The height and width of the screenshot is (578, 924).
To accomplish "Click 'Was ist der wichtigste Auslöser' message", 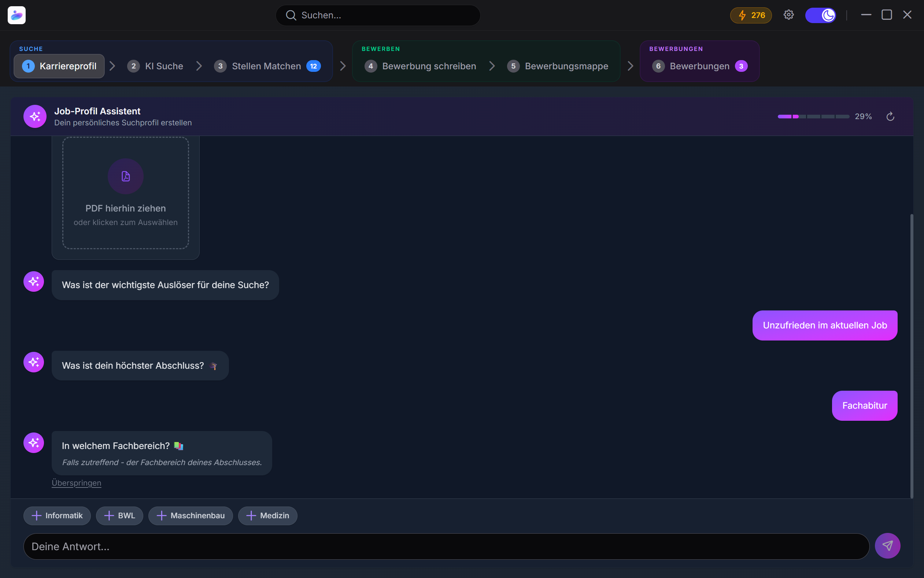I will tap(165, 285).
